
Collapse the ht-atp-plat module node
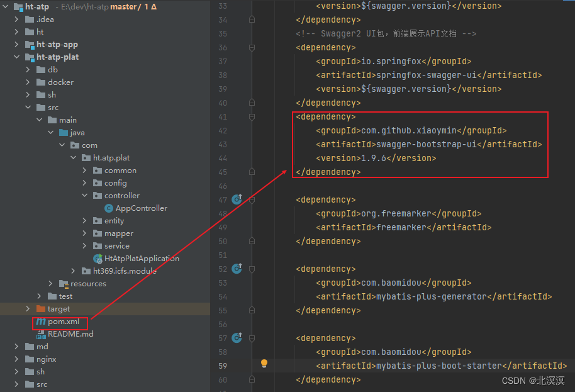[x=16, y=57]
